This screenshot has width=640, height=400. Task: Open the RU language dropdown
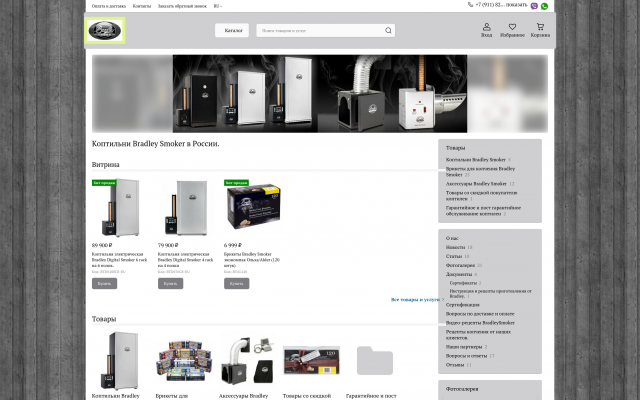[218, 6]
